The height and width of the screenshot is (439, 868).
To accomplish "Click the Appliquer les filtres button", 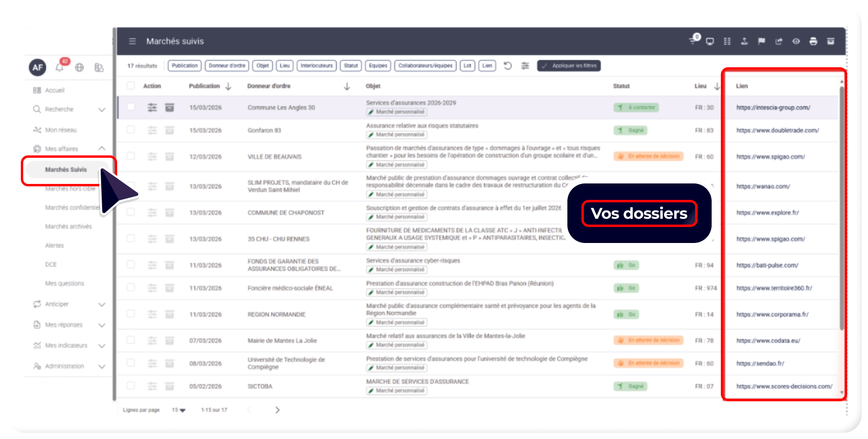I will [569, 66].
